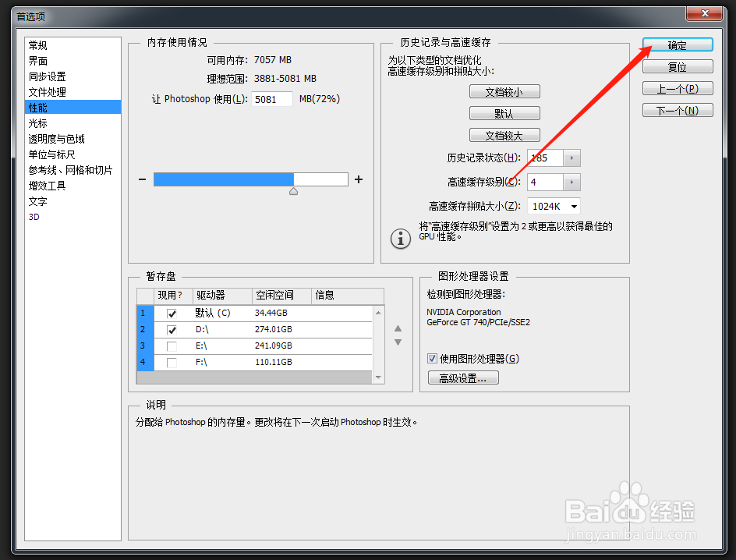
Task: Open 参考线、网格和切片 category
Action: [73, 170]
